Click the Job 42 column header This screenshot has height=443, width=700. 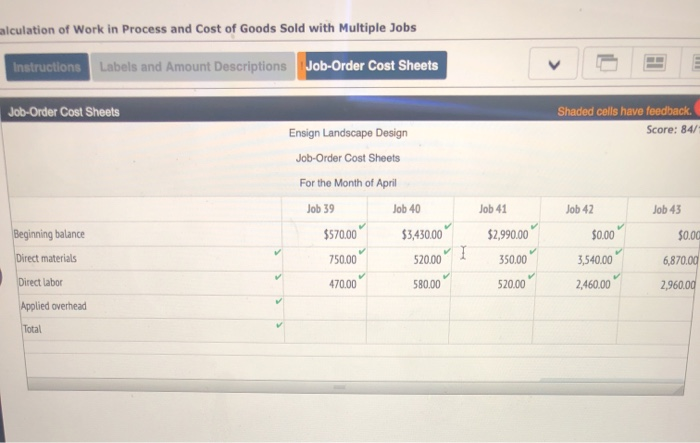[579, 209]
